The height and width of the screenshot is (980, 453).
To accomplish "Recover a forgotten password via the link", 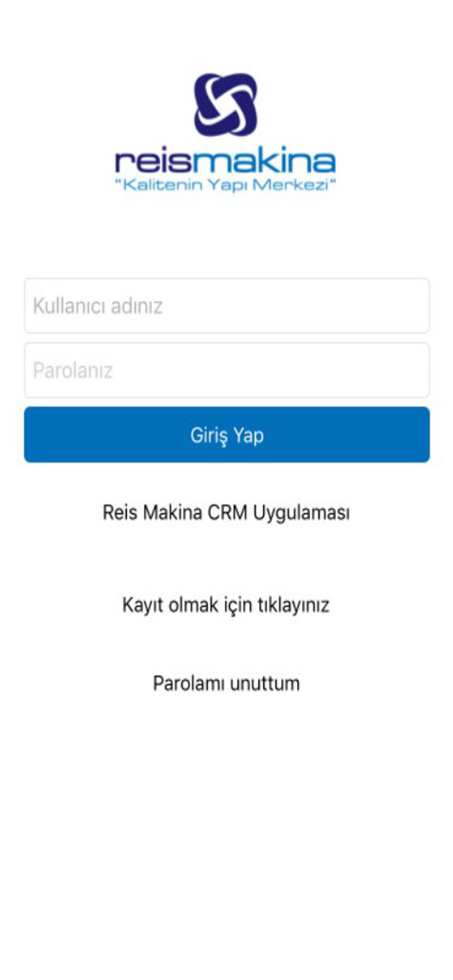I will [x=226, y=684].
